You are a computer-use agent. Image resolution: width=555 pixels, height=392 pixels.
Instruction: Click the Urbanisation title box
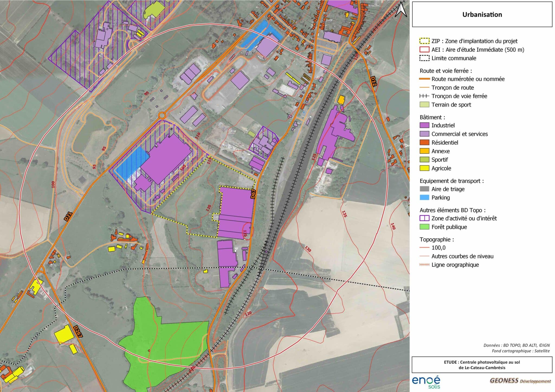point(482,14)
